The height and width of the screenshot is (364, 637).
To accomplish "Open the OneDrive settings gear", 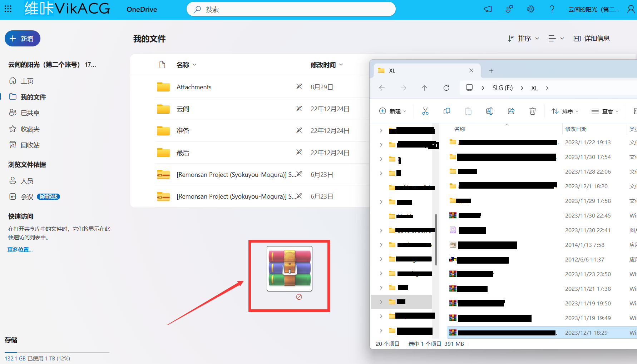I will (x=531, y=9).
